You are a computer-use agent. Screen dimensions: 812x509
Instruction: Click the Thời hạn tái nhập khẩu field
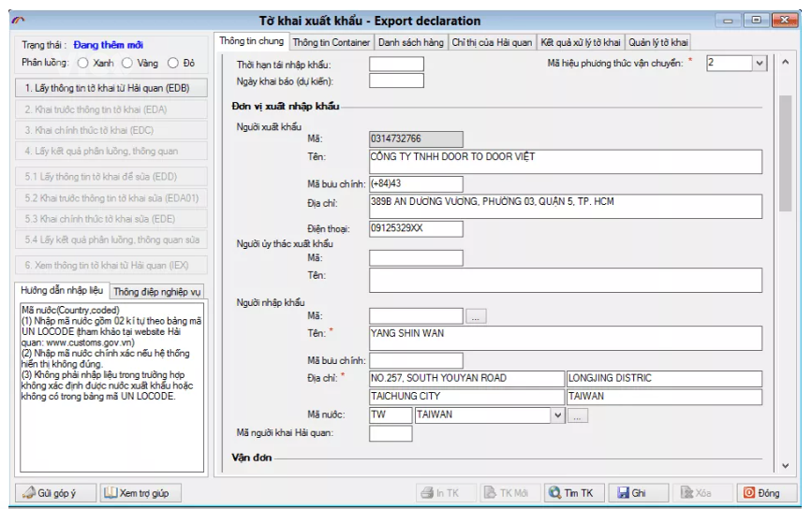pos(396,65)
